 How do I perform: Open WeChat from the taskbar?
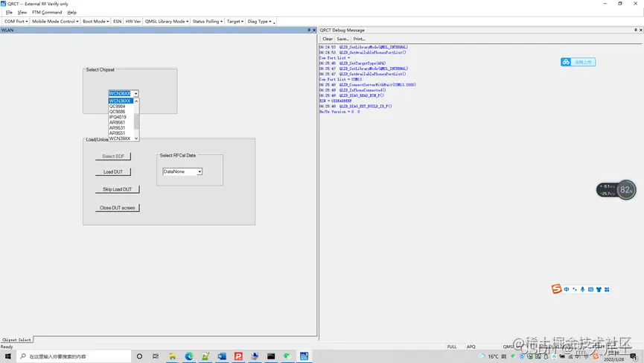pos(287,356)
